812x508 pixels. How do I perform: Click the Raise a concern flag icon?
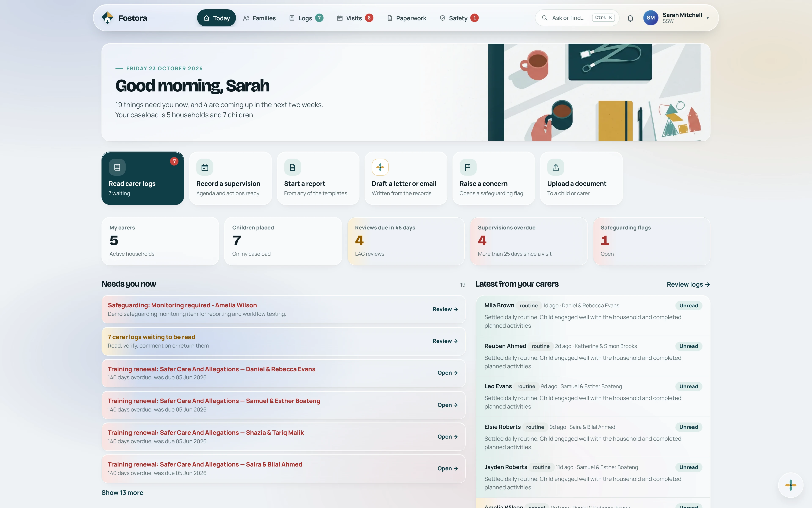click(x=468, y=167)
